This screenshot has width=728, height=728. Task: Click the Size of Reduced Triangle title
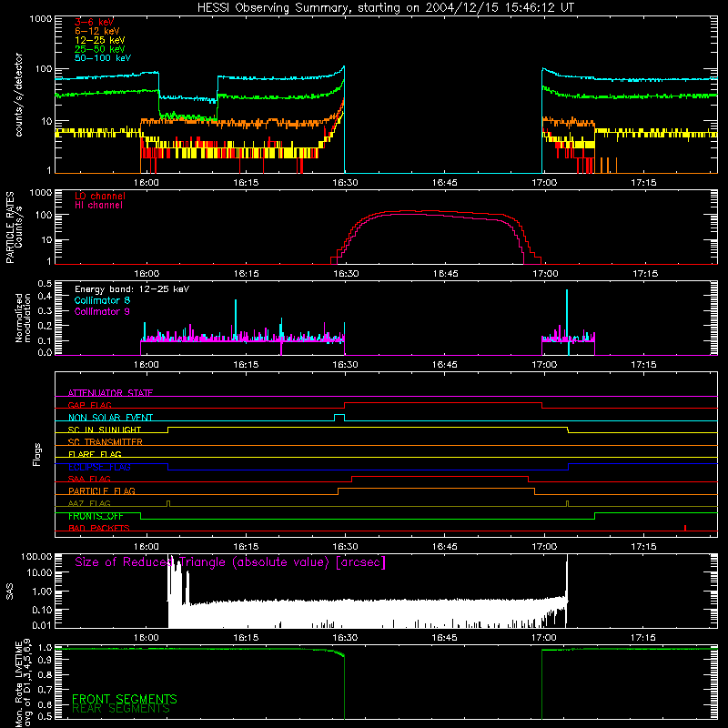pyautogui.click(x=230, y=562)
